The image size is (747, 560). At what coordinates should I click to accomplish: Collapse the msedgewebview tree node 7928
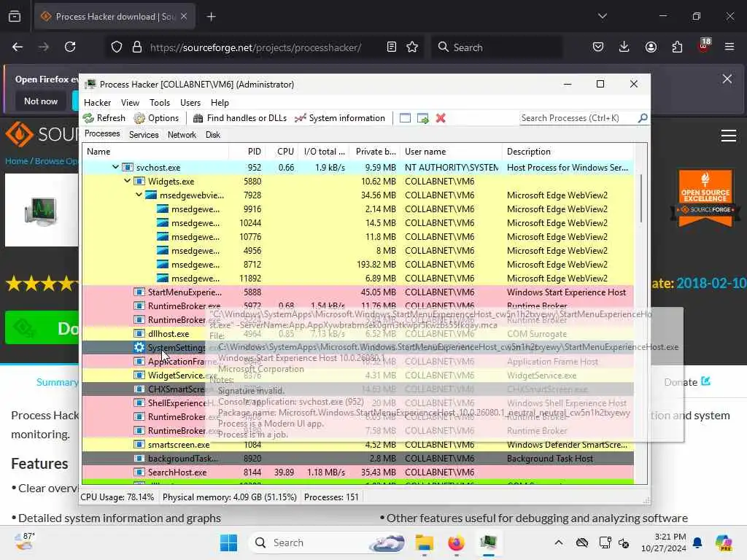tap(139, 195)
